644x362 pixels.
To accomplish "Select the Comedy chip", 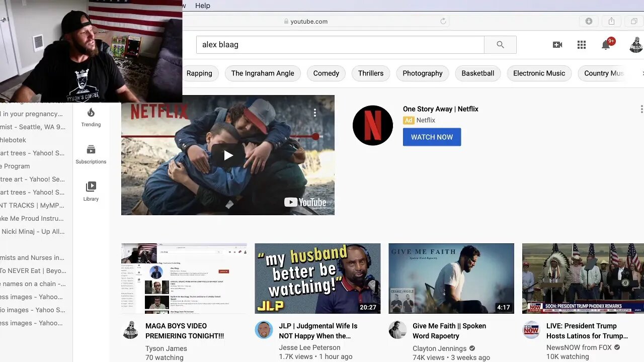I will (x=326, y=73).
